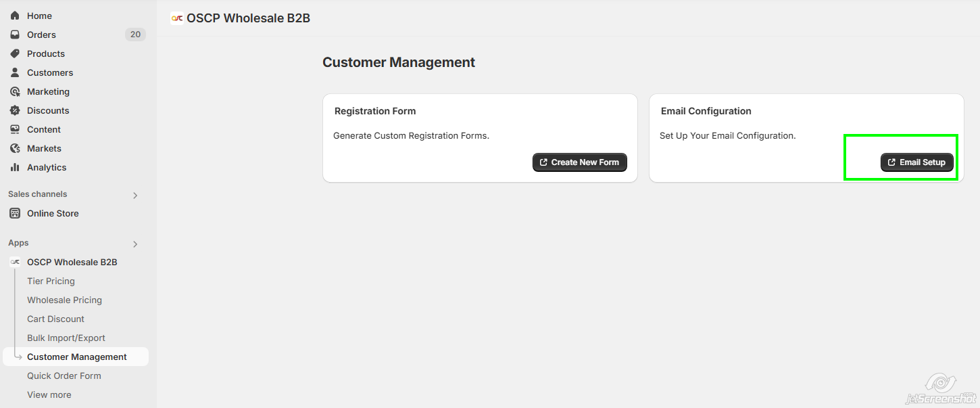
Task: Expand the Apps section chevron
Action: point(135,244)
